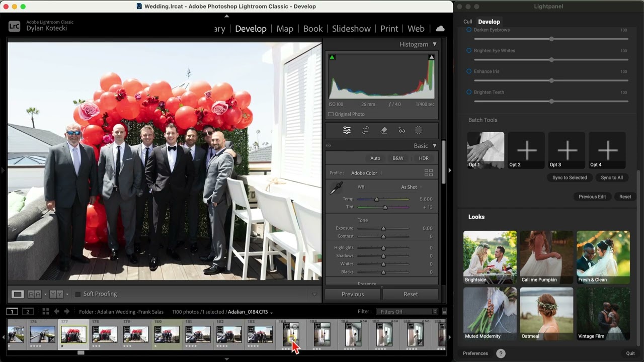Viewport: 644px width, 362px height.
Task: Open the WB As Shot dropdown
Action: (411, 187)
